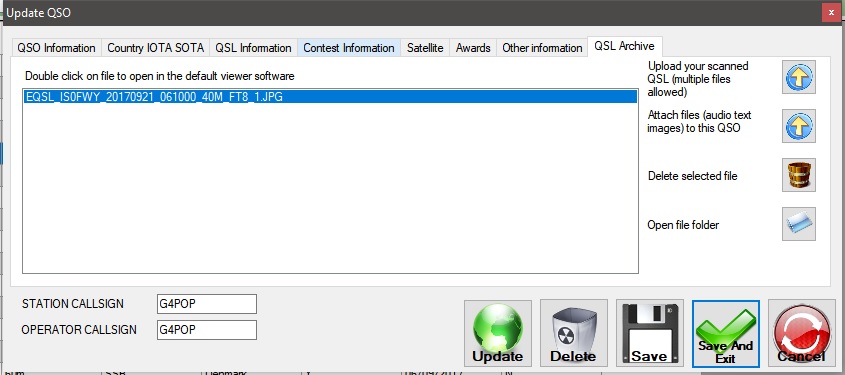Select the QSL Archive tab

625,46
